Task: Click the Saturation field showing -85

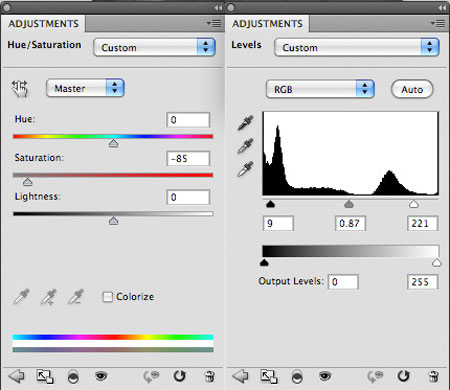Action: click(188, 158)
